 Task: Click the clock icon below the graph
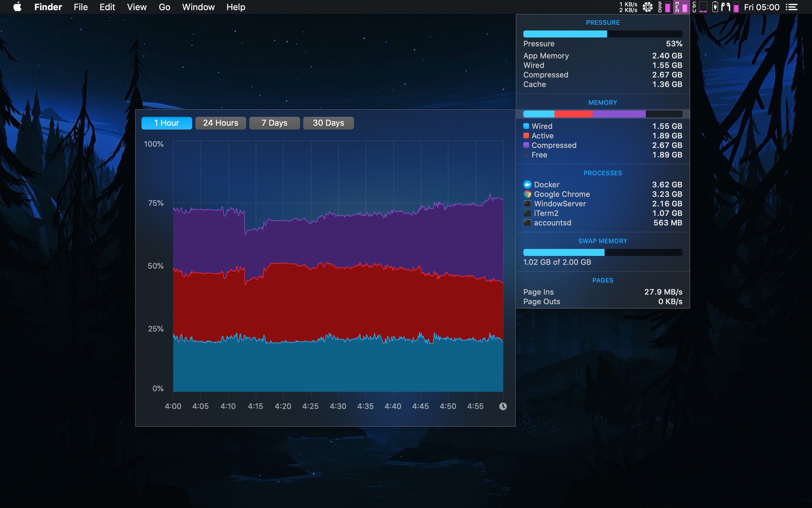(x=503, y=406)
